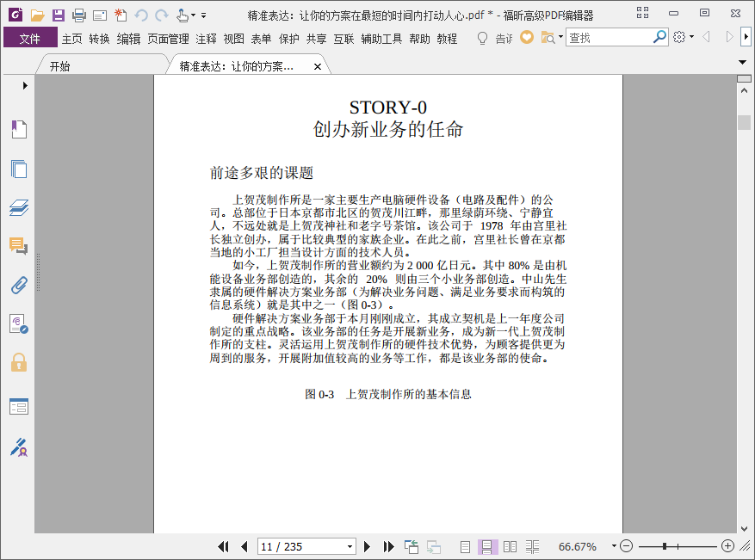Viewport: 755px width, 560px height.
Task: Toggle two-page facing view mode
Action: [510, 546]
